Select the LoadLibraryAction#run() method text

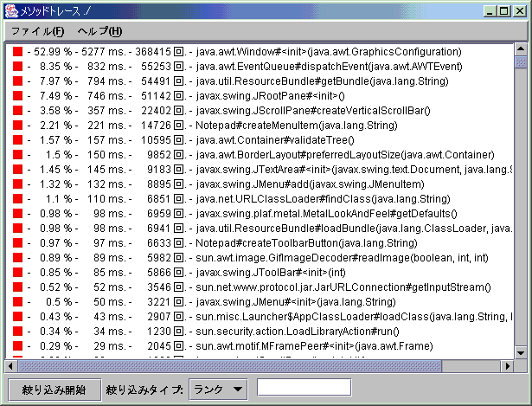[298, 332]
